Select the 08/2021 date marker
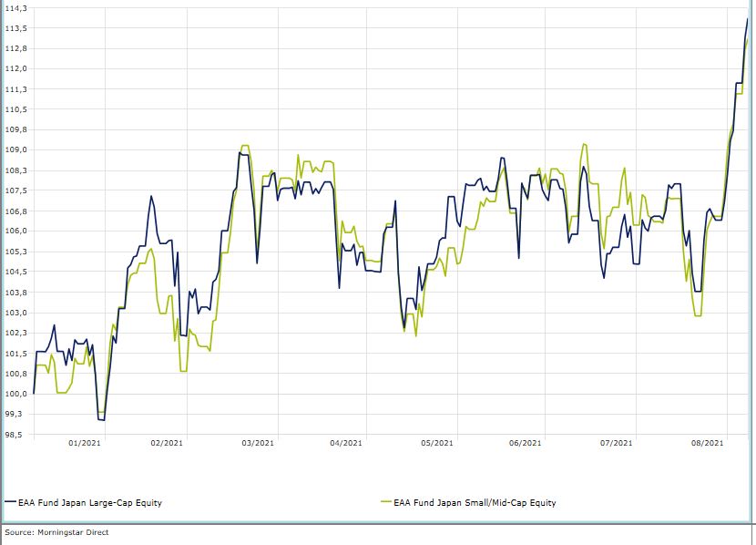Viewport: 756px width, 545px height. [x=707, y=443]
